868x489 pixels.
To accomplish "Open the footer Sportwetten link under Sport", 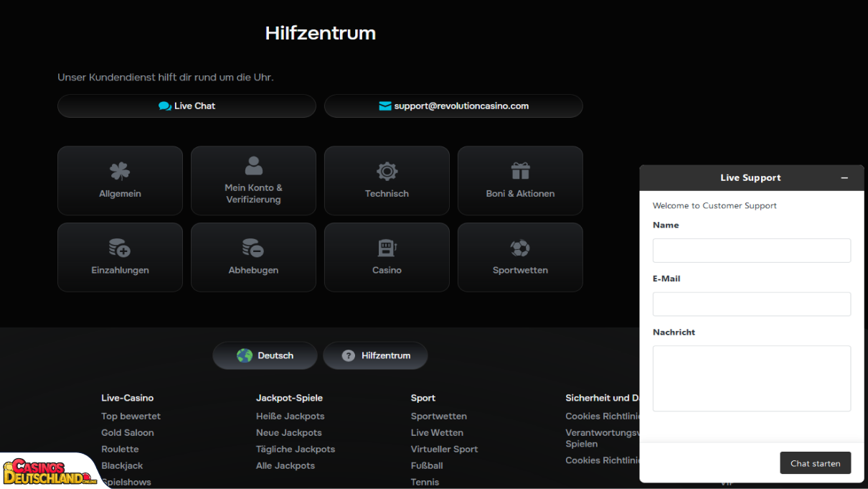I will pyautogui.click(x=439, y=416).
